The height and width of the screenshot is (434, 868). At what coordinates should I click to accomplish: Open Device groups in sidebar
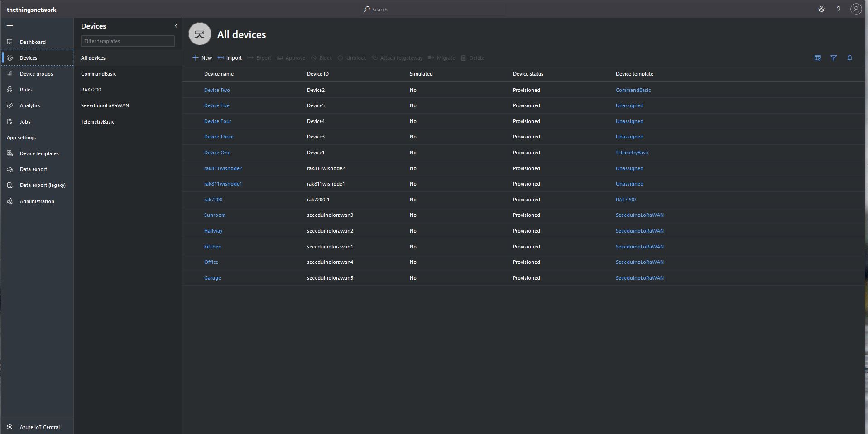click(x=36, y=74)
